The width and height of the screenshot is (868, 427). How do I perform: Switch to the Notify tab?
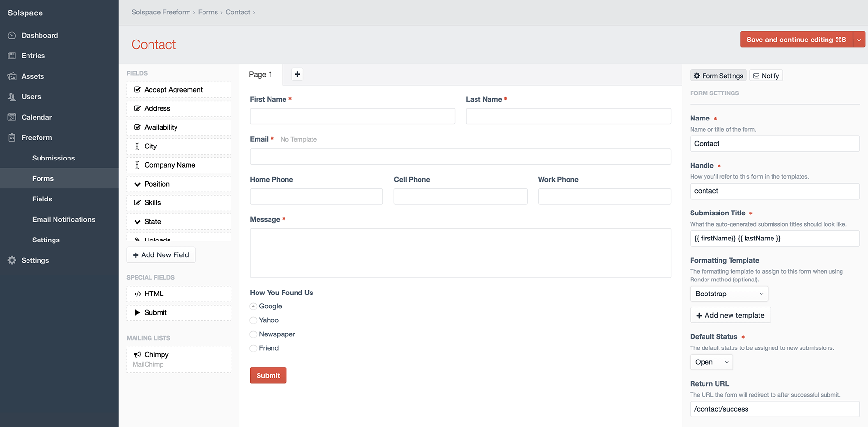point(766,76)
